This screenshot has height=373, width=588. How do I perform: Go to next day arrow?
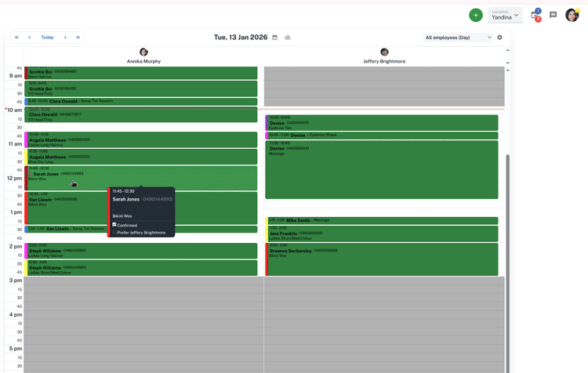tap(65, 38)
